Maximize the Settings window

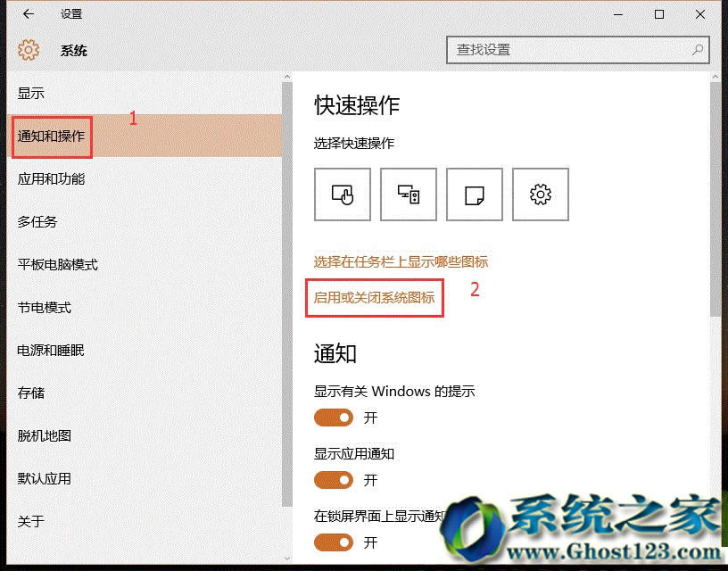658,14
